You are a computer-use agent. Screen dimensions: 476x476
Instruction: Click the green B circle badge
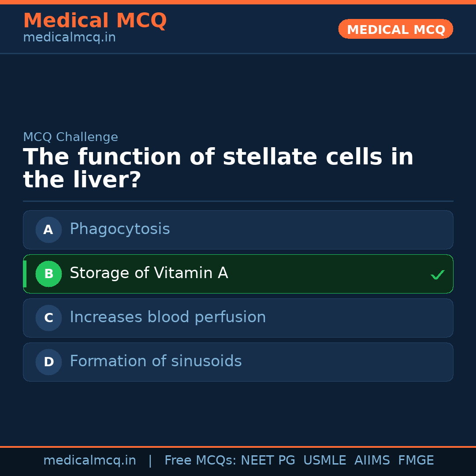[x=48, y=274]
